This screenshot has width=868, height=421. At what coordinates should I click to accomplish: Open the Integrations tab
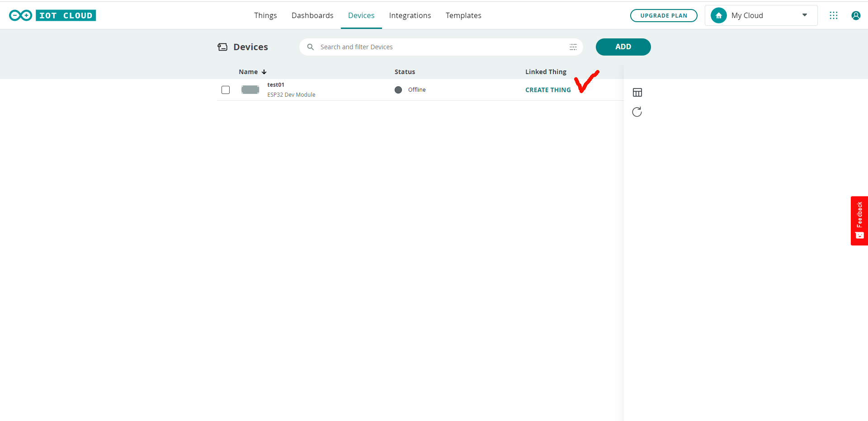410,15
